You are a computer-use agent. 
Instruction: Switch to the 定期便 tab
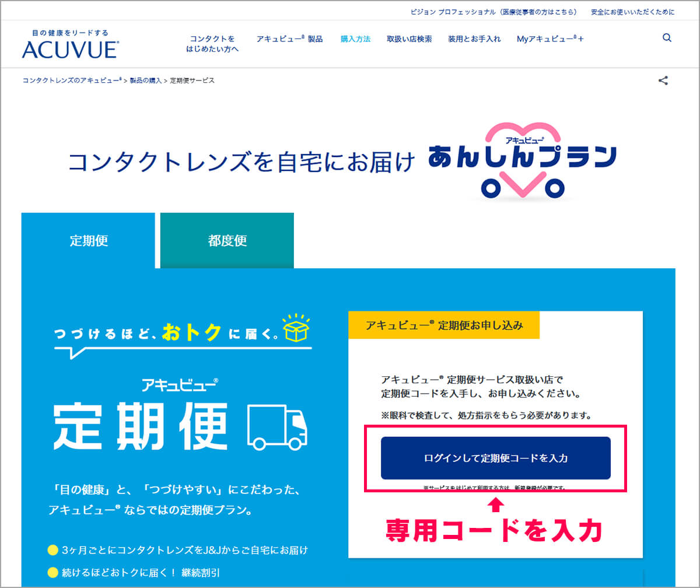pyautogui.click(x=89, y=240)
